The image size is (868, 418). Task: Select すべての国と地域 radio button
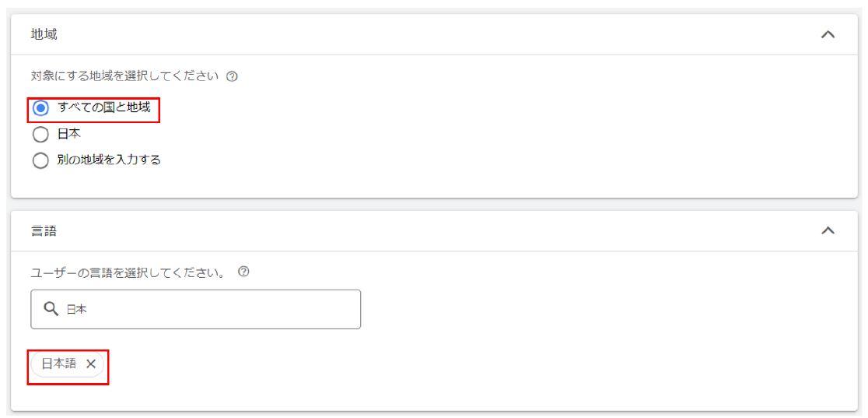(40, 107)
